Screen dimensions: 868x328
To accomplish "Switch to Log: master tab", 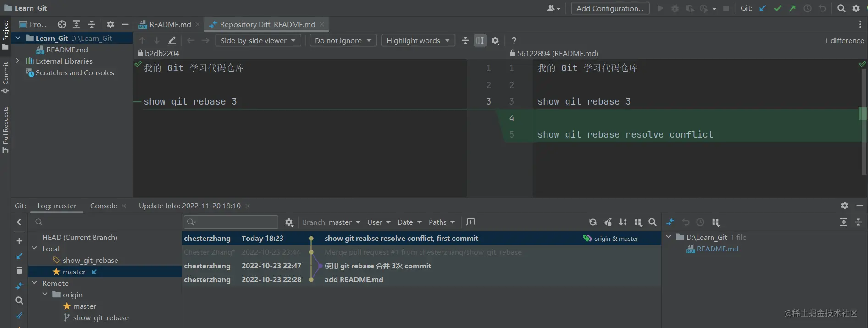I will click(x=57, y=206).
